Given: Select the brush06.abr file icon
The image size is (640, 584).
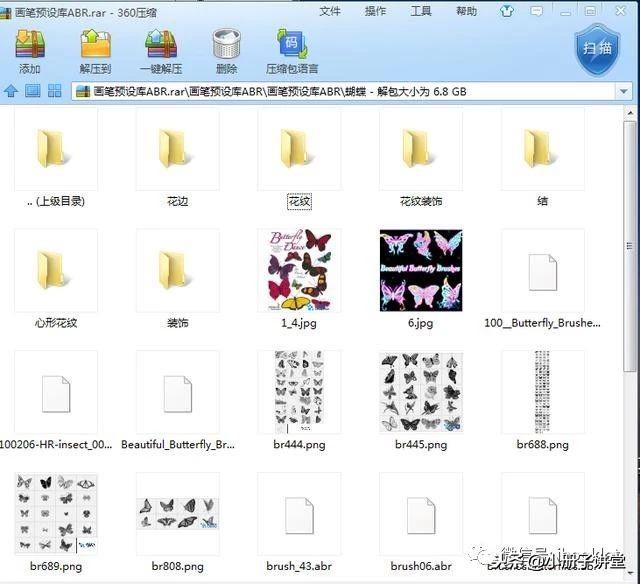Looking at the screenshot, I should [x=421, y=514].
